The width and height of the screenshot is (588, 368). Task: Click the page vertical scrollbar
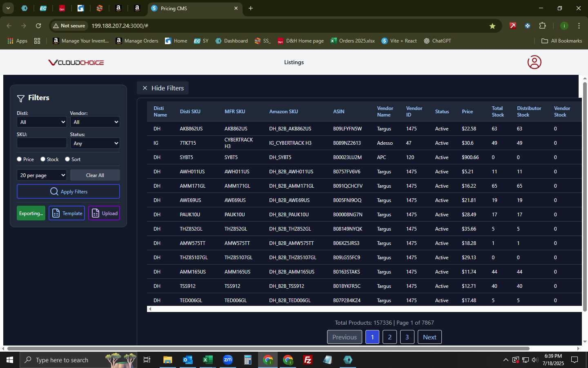(x=585, y=197)
